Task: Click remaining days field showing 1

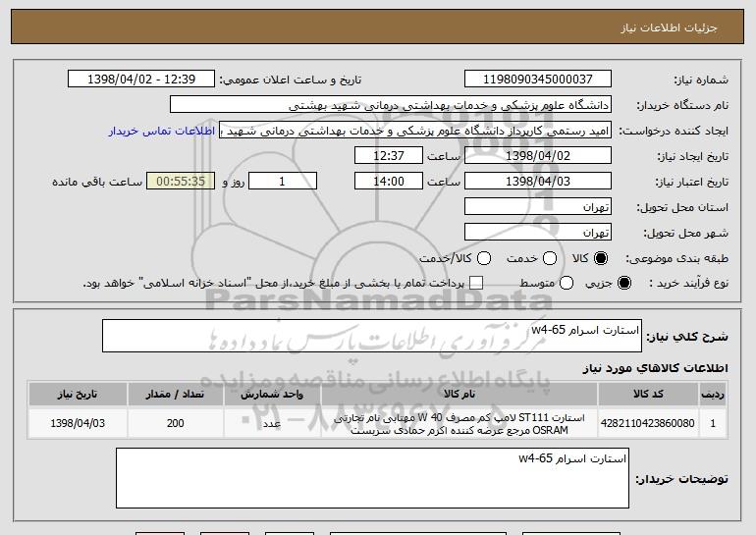Action: coord(283,181)
